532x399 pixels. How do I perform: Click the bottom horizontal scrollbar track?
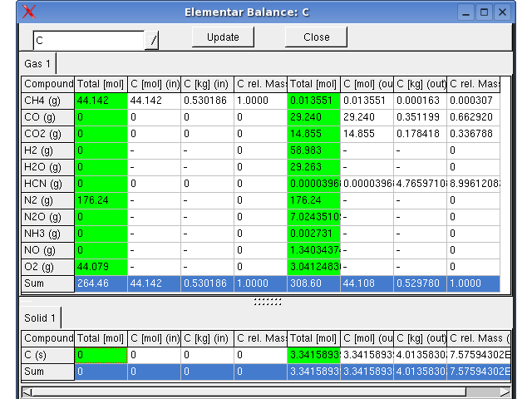(249, 392)
